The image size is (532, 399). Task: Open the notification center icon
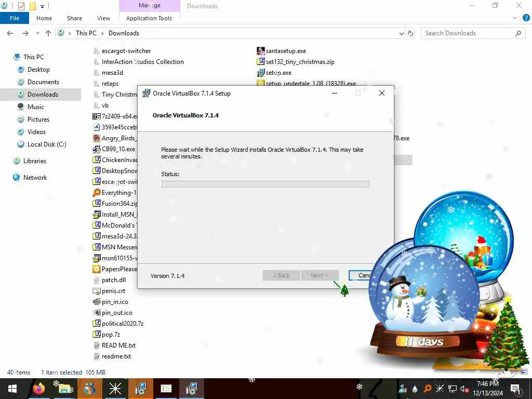(515, 389)
